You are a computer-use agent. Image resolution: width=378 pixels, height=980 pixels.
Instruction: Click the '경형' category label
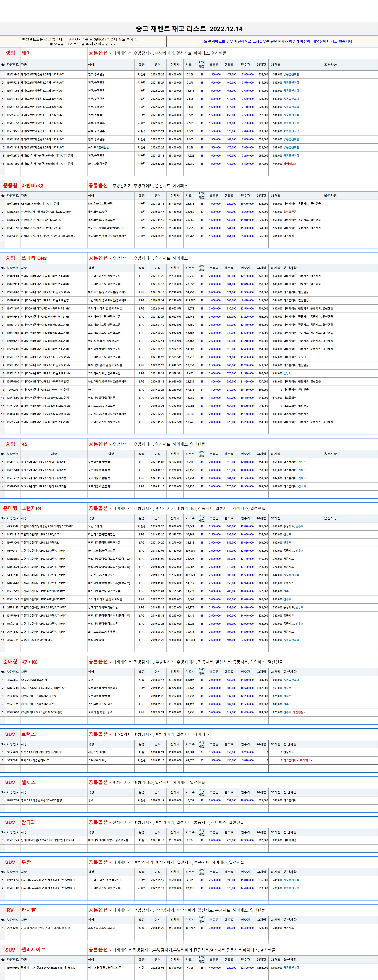(10, 53)
